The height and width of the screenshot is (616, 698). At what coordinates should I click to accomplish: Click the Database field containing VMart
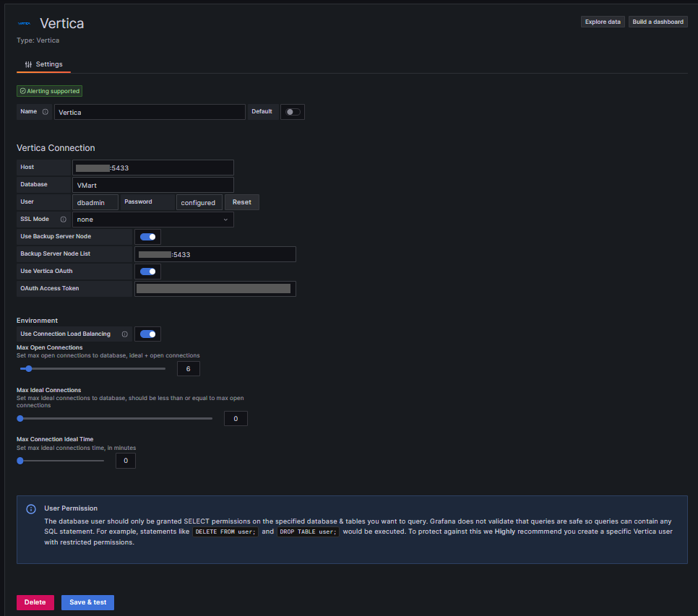153,185
